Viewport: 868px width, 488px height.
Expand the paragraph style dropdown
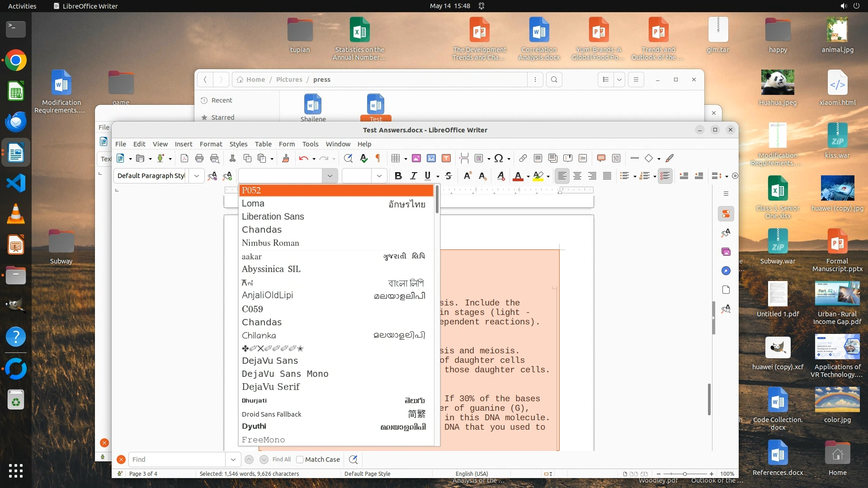197,176
